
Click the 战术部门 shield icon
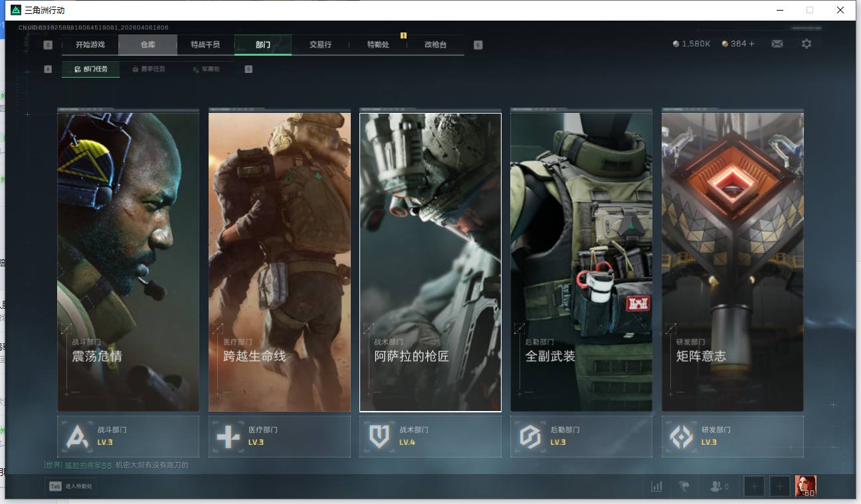(379, 436)
